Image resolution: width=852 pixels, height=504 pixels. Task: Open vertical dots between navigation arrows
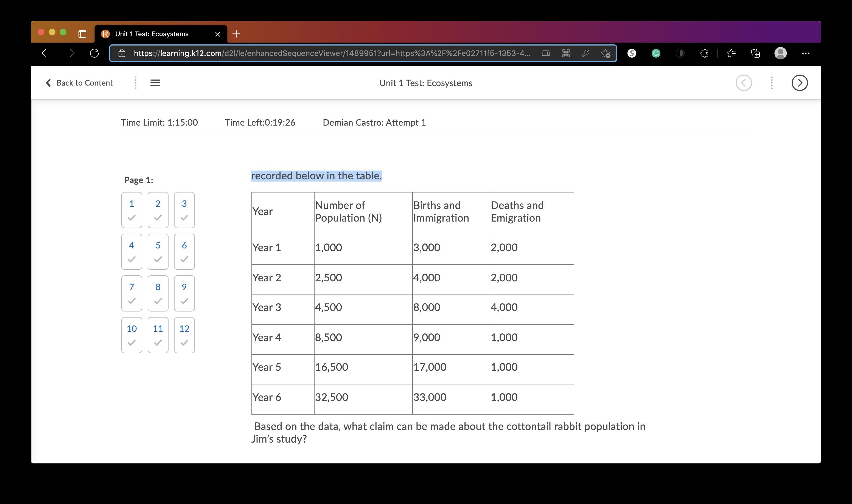click(x=772, y=83)
